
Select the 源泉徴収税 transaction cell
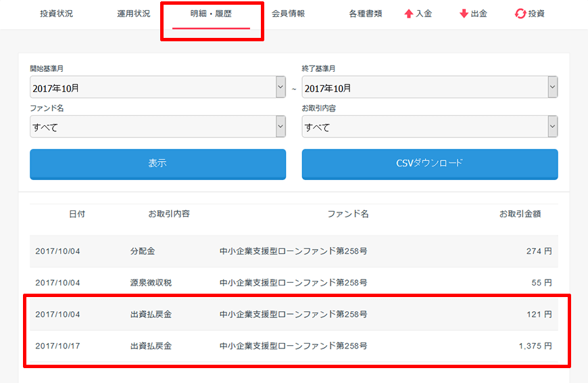pos(151,283)
